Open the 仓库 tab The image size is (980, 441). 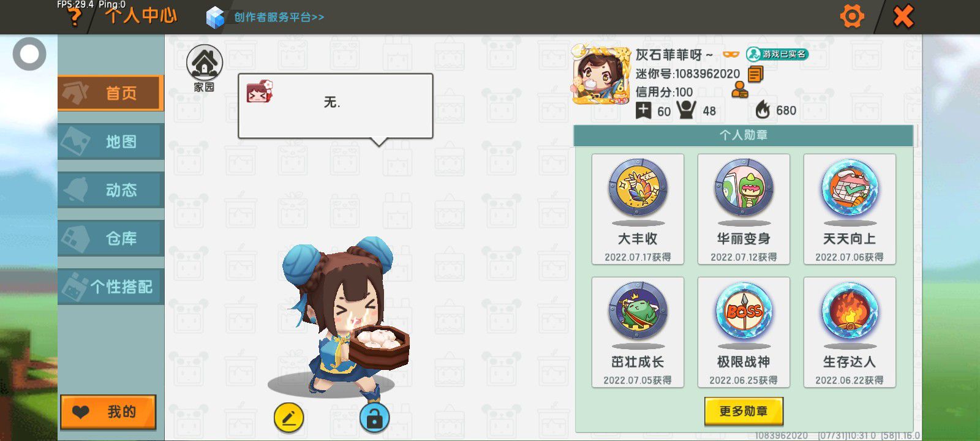click(111, 238)
